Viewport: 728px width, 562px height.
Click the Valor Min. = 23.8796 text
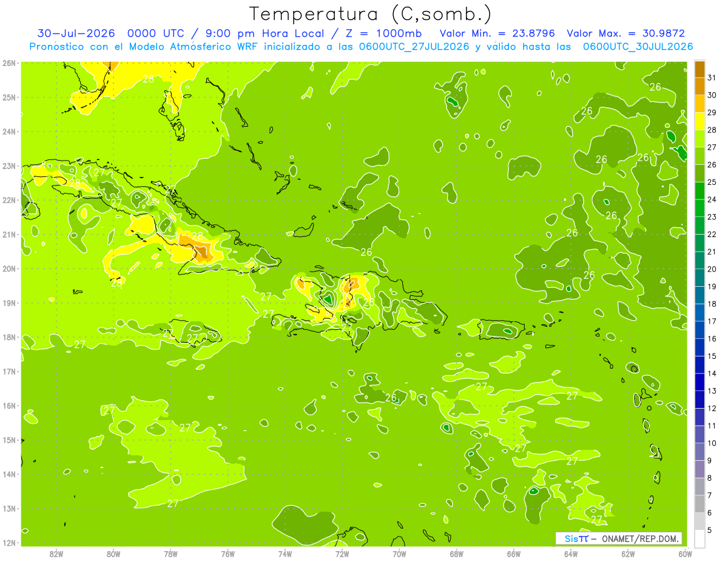tap(499, 33)
